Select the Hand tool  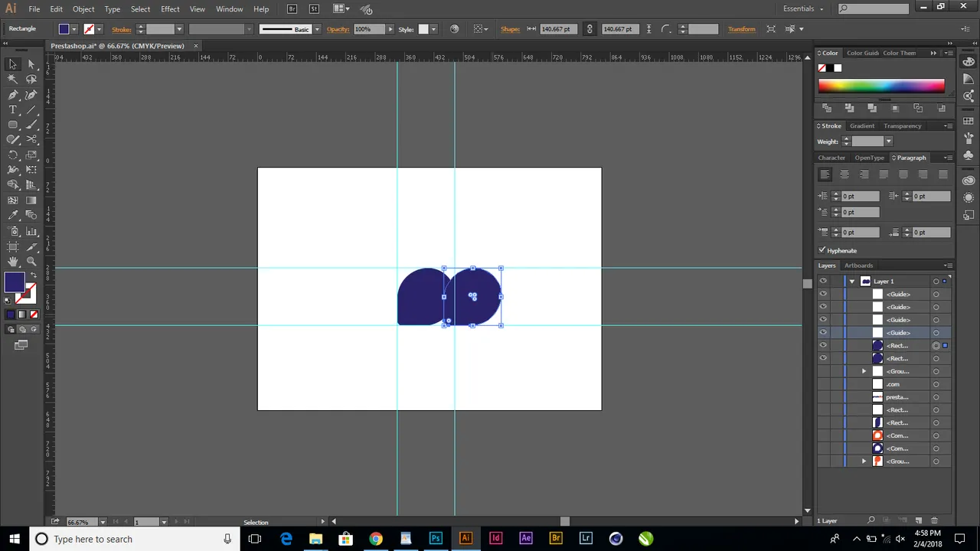click(x=13, y=262)
